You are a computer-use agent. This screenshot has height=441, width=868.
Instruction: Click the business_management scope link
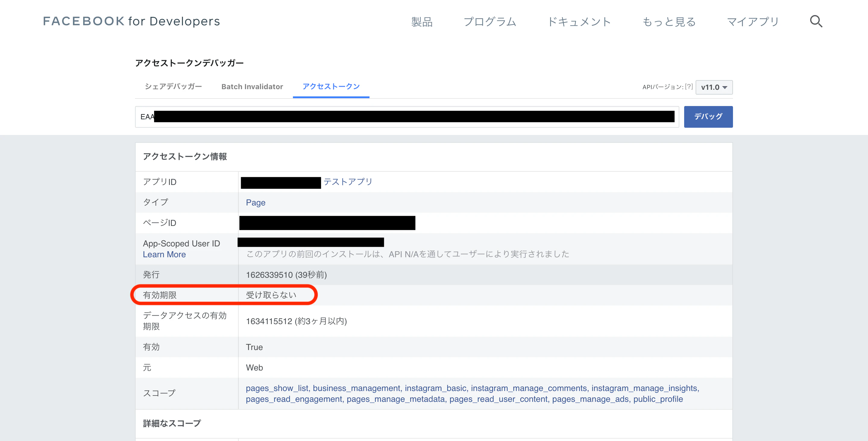(357, 388)
